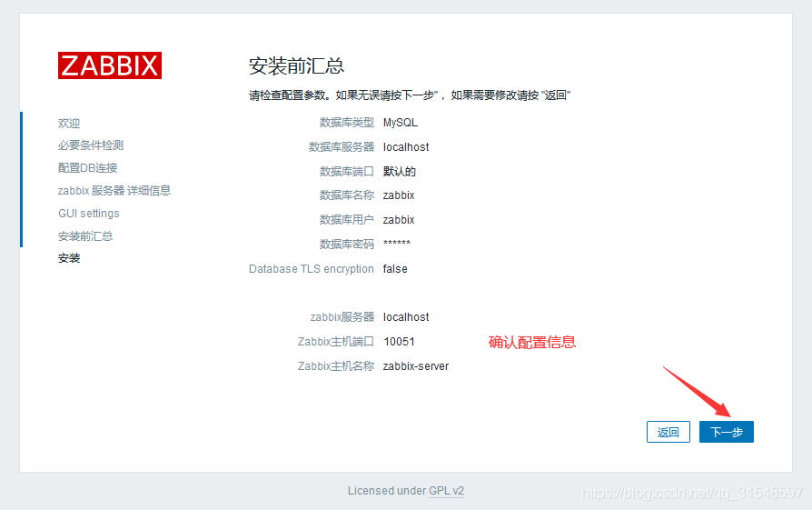Click the 数据库用户 label

tap(346, 220)
